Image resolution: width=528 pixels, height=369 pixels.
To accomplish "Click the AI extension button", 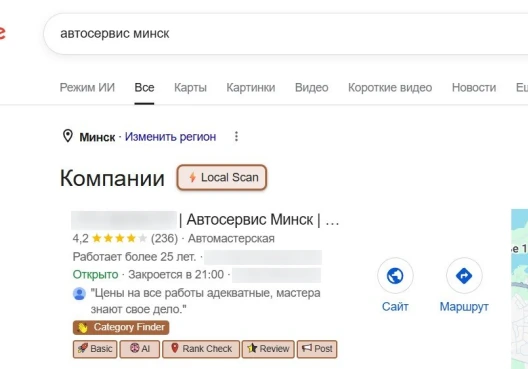I will pyautogui.click(x=140, y=349).
